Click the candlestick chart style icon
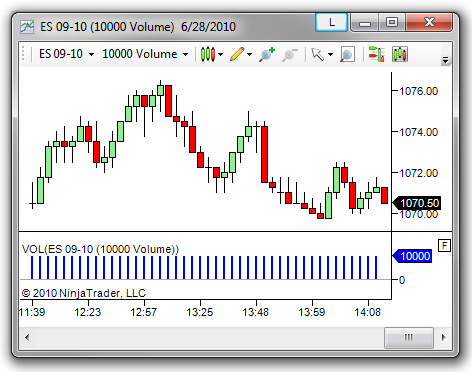Viewport: 472px width, 372px height. coord(207,54)
